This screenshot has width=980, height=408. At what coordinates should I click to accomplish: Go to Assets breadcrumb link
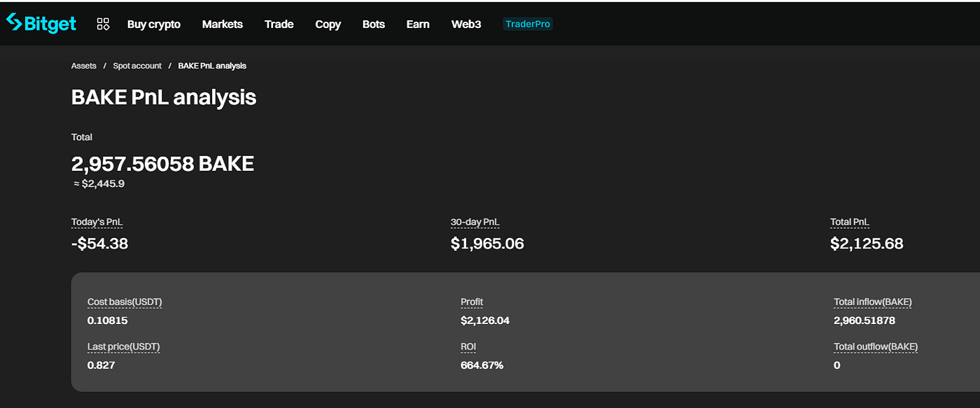tap(84, 66)
